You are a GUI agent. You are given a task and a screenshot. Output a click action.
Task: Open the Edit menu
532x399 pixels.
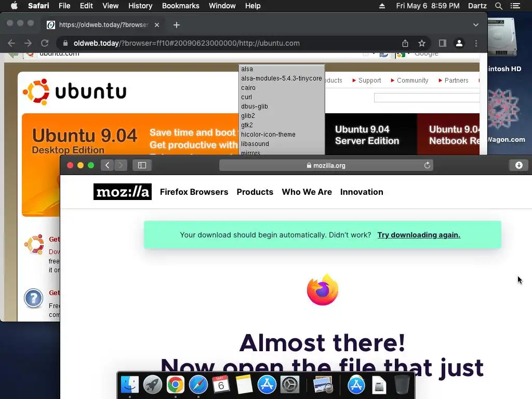86,6
